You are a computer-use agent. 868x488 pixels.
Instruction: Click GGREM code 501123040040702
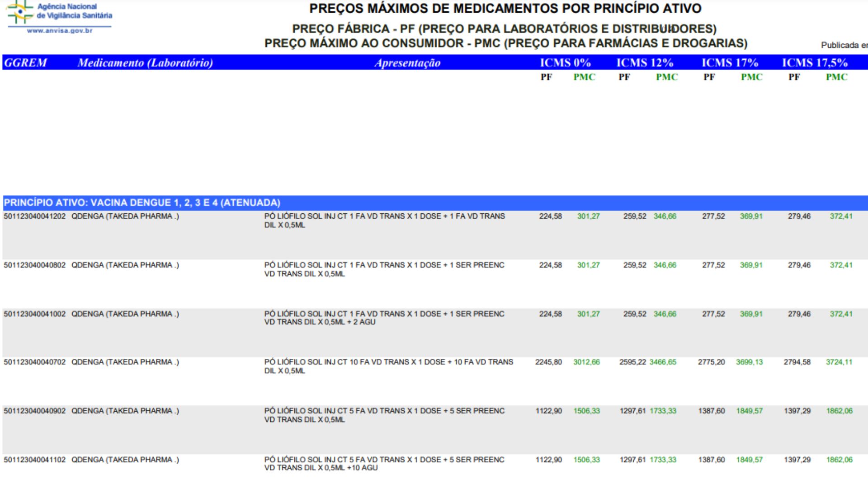[x=35, y=362]
